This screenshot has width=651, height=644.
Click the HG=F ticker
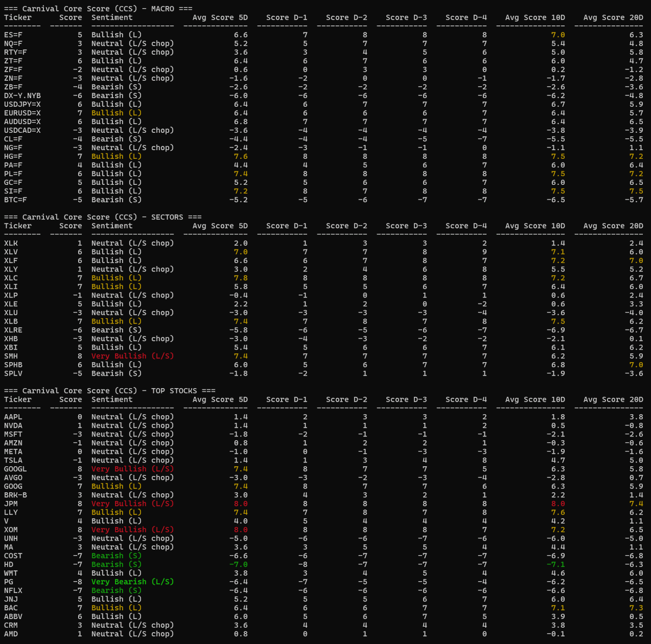(x=13, y=156)
